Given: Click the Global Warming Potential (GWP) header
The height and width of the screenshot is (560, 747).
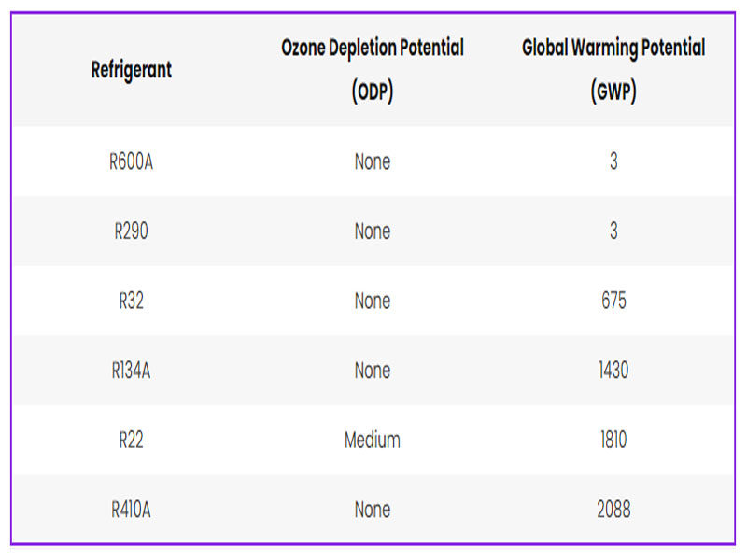Looking at the screenshot, I should pyautogui.click(x=613, y=70).
